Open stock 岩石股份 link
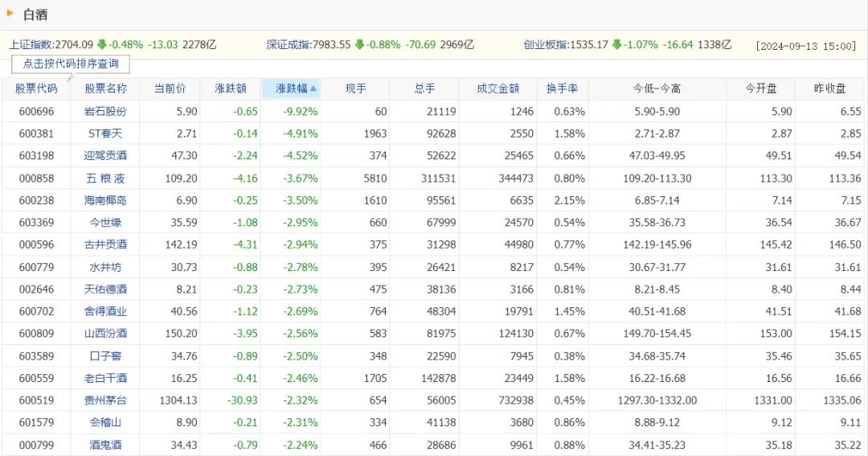Screen dimensions: 868x456 [105, 111]
